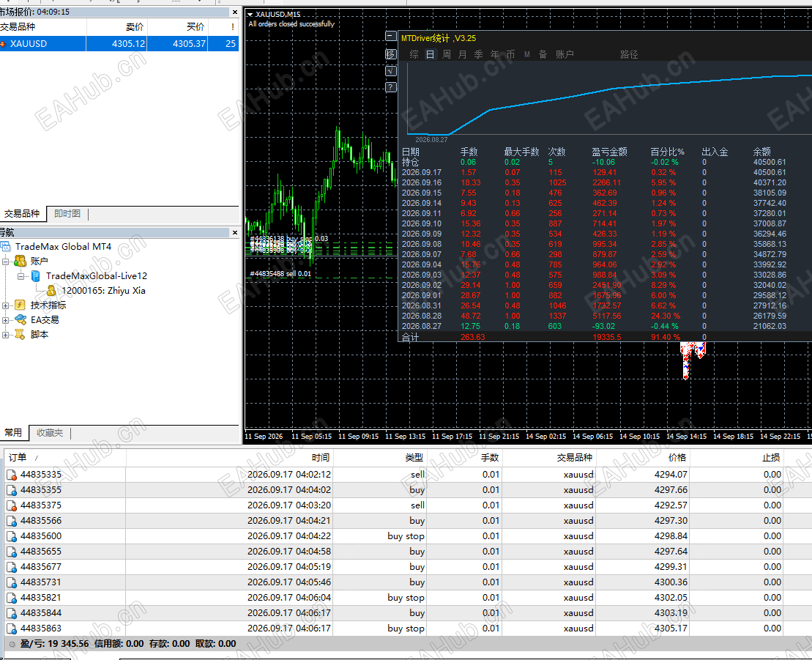The width and height of the screenshot is (812, 660).
Task: Click the 移 move panel icon
Action: coord(391,54)
